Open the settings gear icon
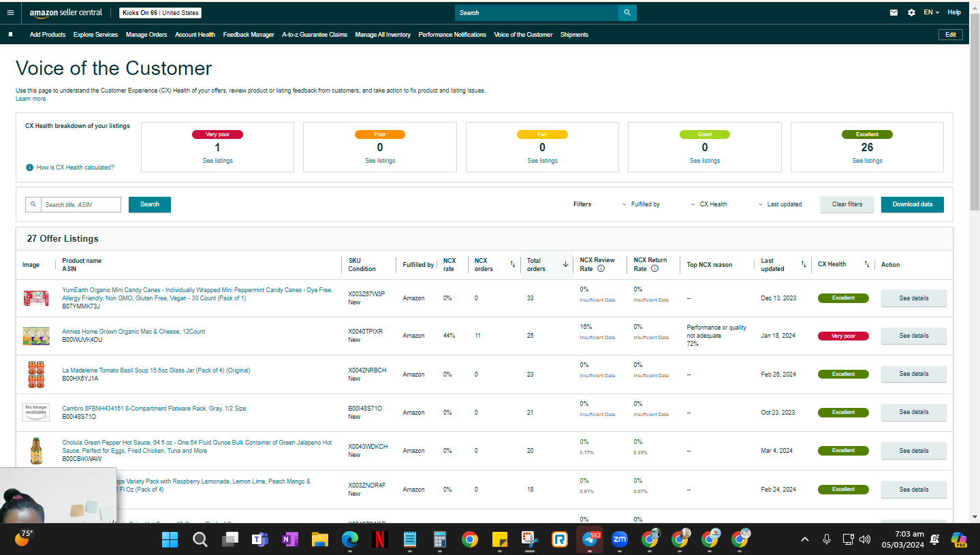Viewport: 980px width, 555px height. (911, 12)
